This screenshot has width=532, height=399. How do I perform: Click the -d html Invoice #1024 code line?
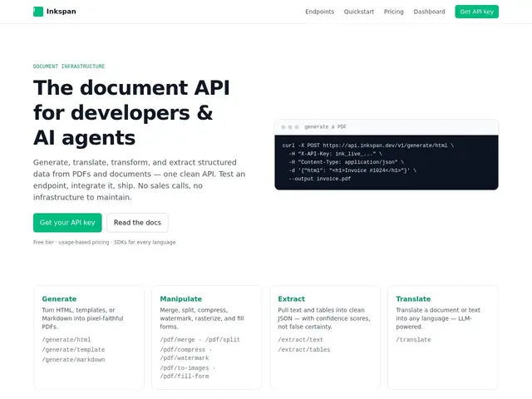click(x=352, y=170)
